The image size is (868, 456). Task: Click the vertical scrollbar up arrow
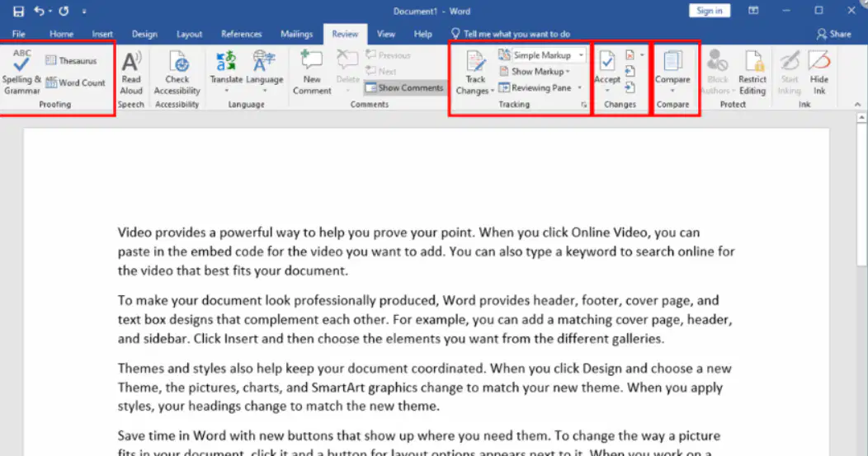point(861,118)
